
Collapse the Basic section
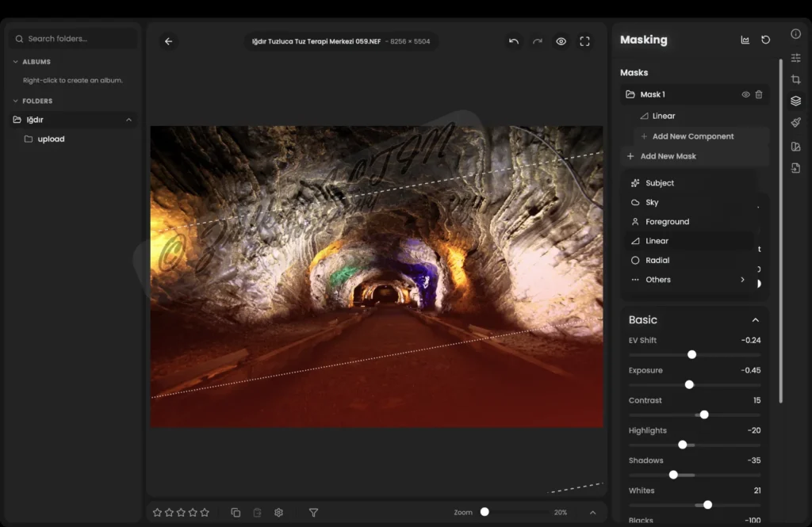pos(756,320)
